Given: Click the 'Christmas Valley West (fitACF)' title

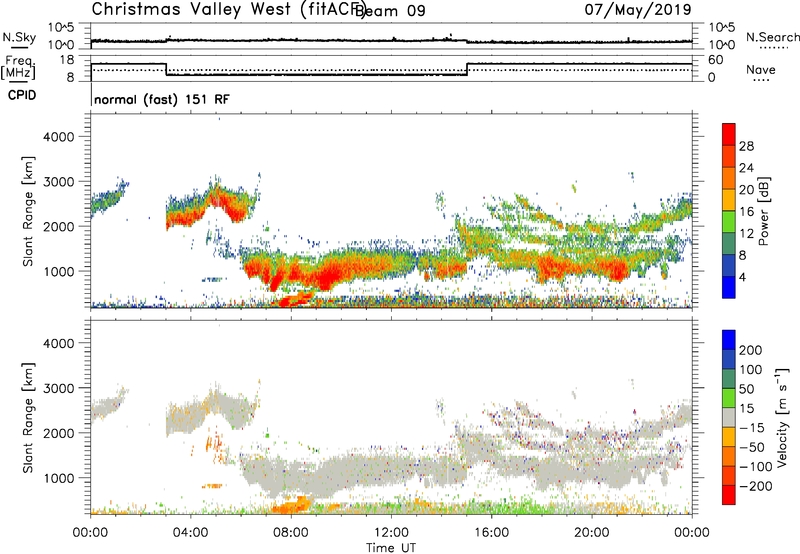Looking at the screenshot, I should click(x=228, y=10).
